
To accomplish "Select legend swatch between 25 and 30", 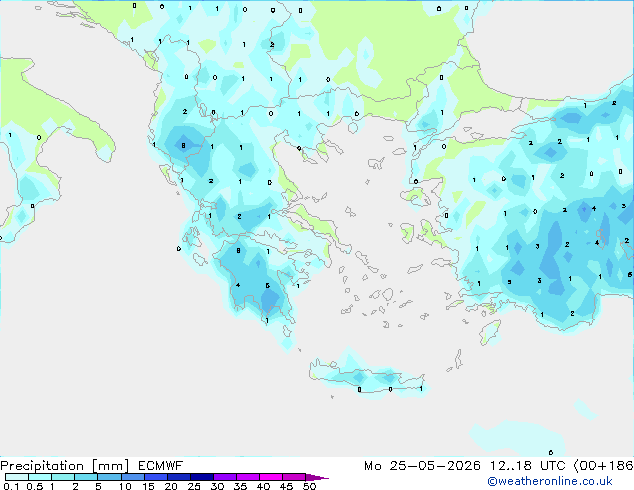I will pyautogui.click(x=202, y=477).
